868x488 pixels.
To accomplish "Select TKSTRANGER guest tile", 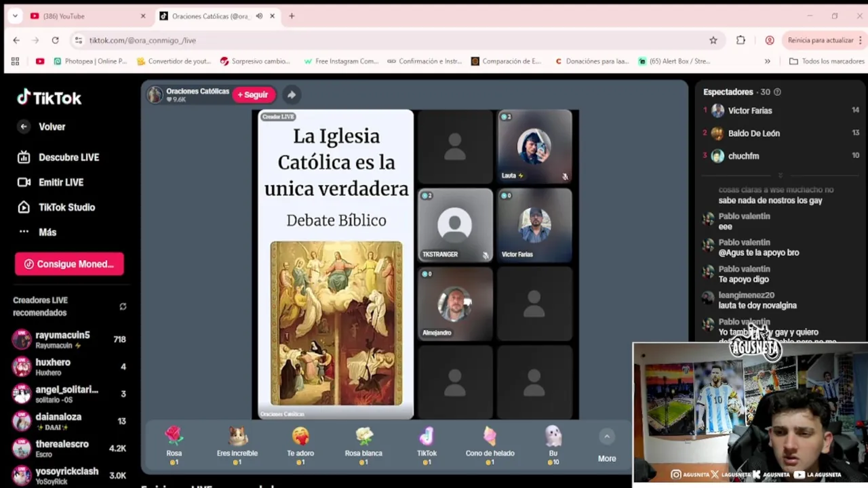I will click(x=455, y=225).
